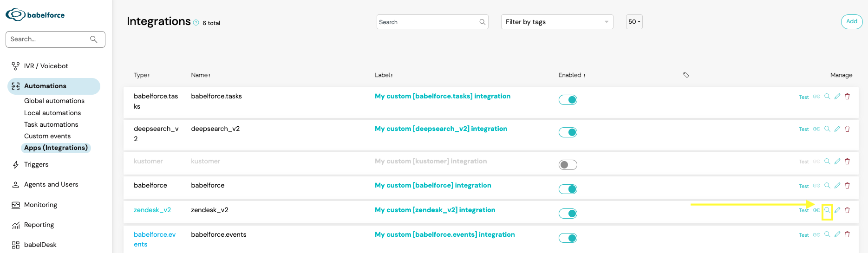
Task: Open Triggers in the sidebar
Action: pyautogui.click(x=36, y=164)
